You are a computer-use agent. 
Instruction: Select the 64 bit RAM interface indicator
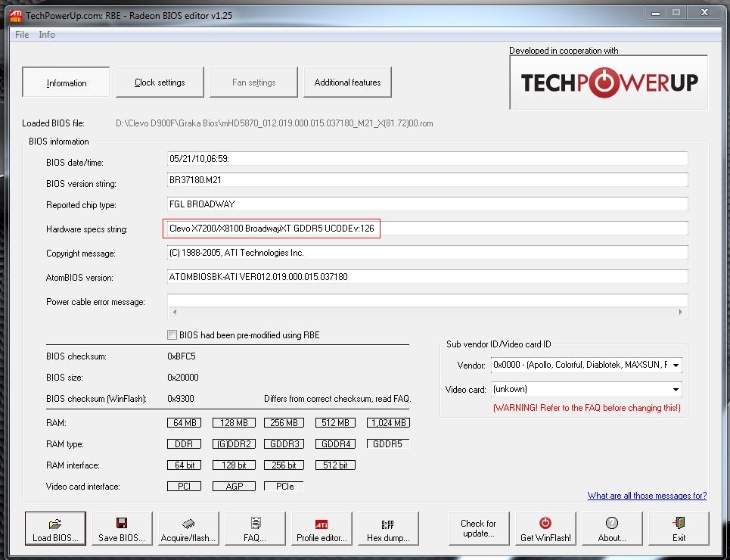(x=184, y=465)
